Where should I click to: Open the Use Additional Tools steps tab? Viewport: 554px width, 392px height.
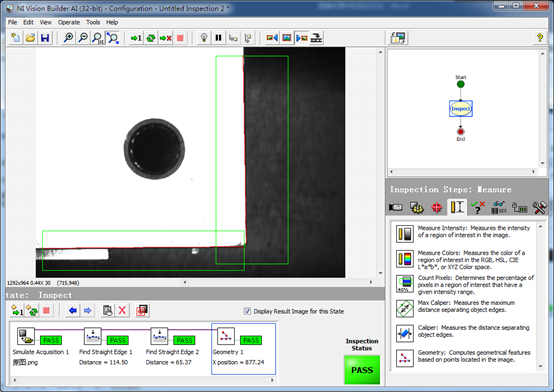pyautogui.click(x=540, y=207)
